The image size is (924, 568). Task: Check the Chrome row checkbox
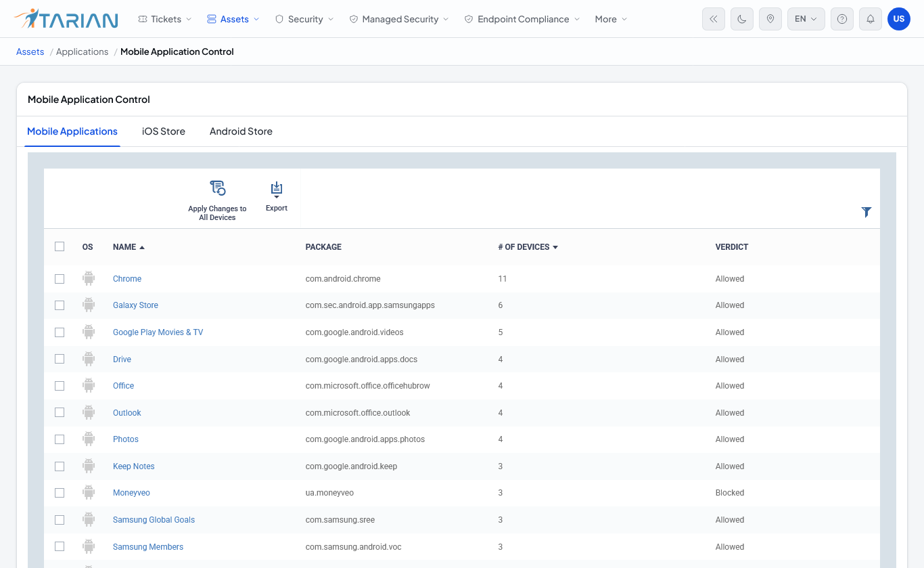point(60,279)
